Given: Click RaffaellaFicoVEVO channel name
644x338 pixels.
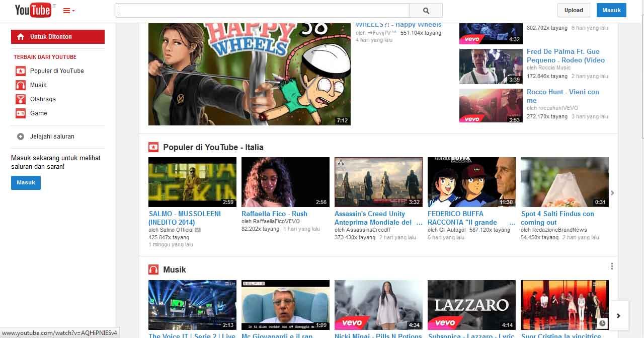Looking at the screenshot, I should pos(276,221).
